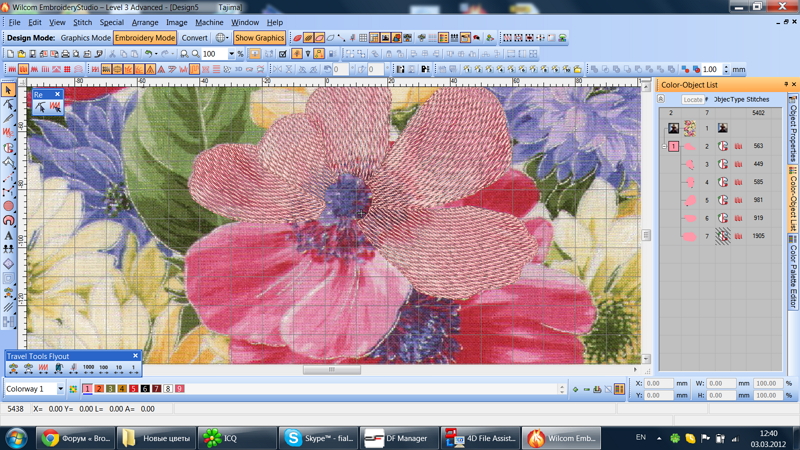Switch to Graphics Mode
Viewport: 800px width, 450px height.
(85, 38)
